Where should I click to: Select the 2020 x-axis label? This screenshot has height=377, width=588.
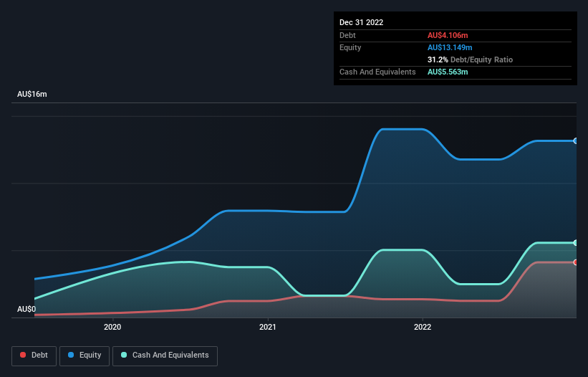tap(112, 327)
